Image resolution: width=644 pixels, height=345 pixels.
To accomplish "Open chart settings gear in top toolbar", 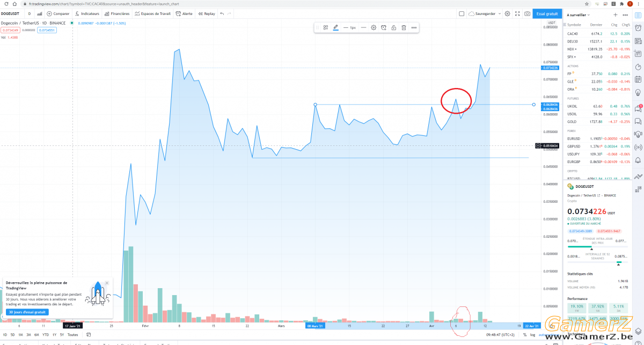I will click(507, 13).
